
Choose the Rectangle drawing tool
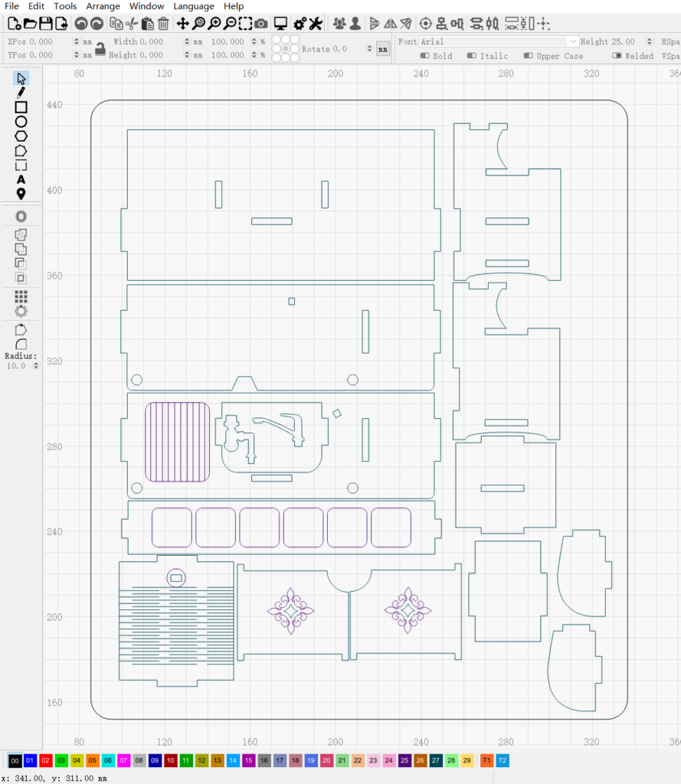pyautogui.click(x=21, y=107)
